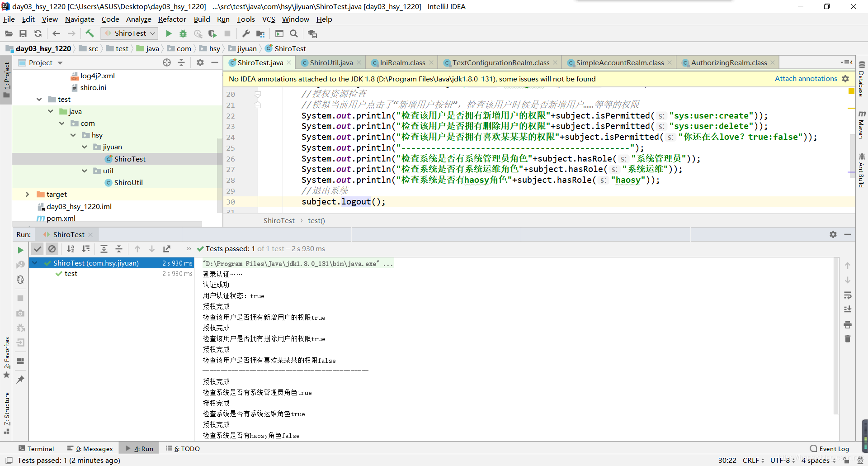Select the test result row

point(111,274)
